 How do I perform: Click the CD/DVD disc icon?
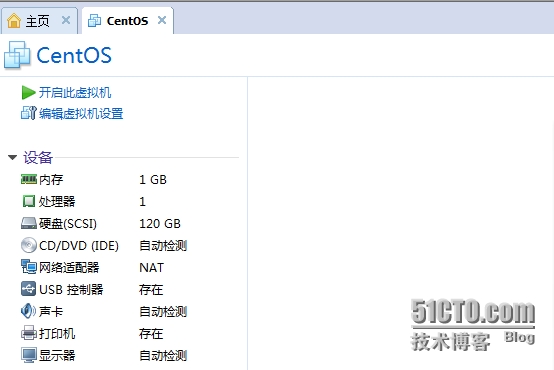29,245
